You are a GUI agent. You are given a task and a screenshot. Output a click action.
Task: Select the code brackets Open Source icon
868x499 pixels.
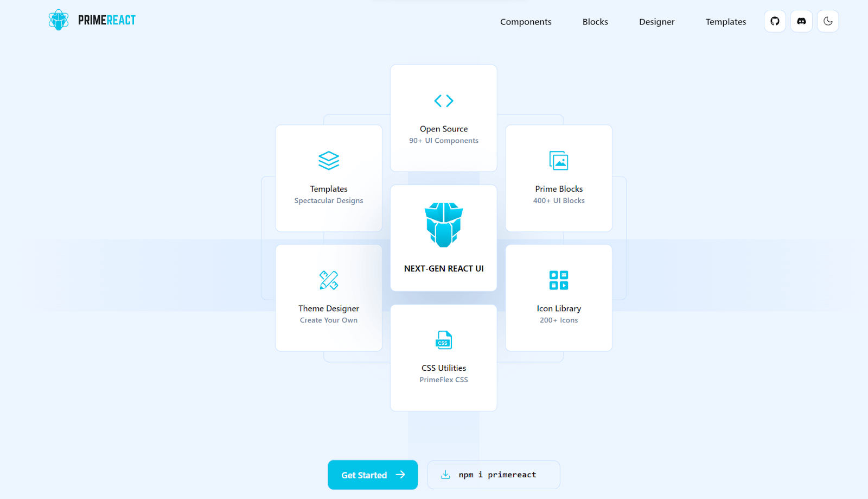tap(443, 100)
